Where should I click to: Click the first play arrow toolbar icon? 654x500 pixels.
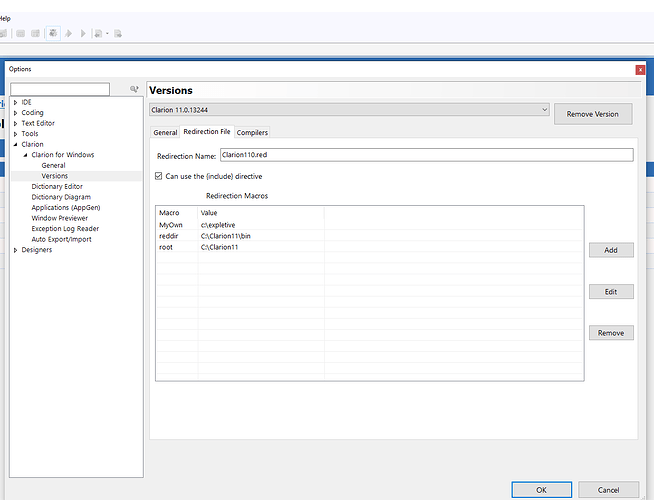69,33
